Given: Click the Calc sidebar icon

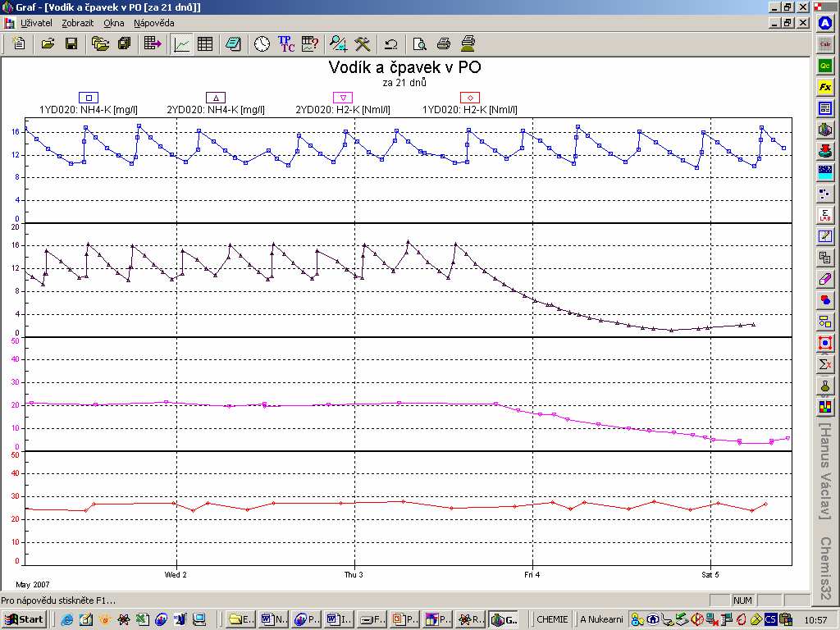Looking at the screenshot, I should (825, 44).
